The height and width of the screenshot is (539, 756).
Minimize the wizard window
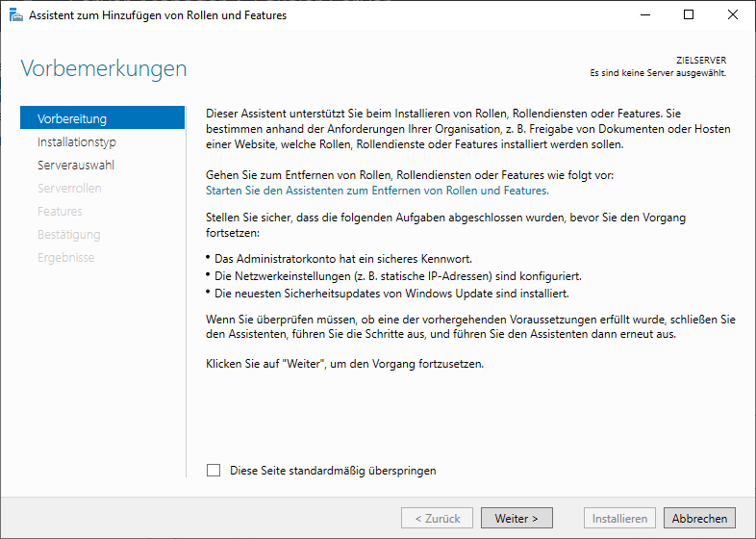pos(644,15)
